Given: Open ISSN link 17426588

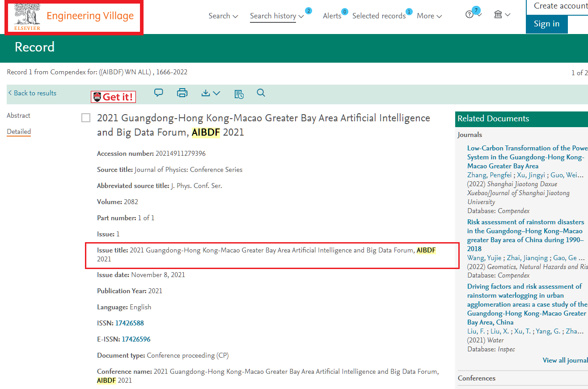Looking at the screenshot, I should [x=130, y=323].
